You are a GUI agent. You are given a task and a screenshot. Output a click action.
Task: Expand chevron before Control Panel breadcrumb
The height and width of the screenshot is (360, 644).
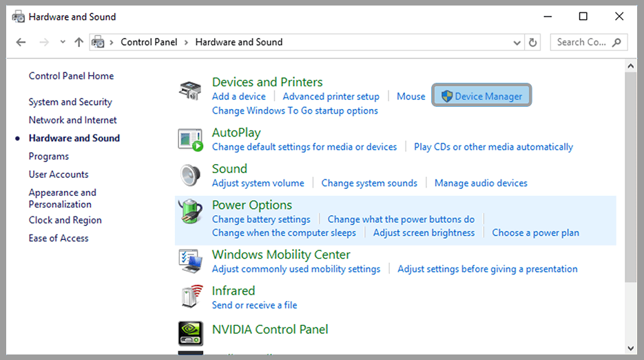(112, 42)
